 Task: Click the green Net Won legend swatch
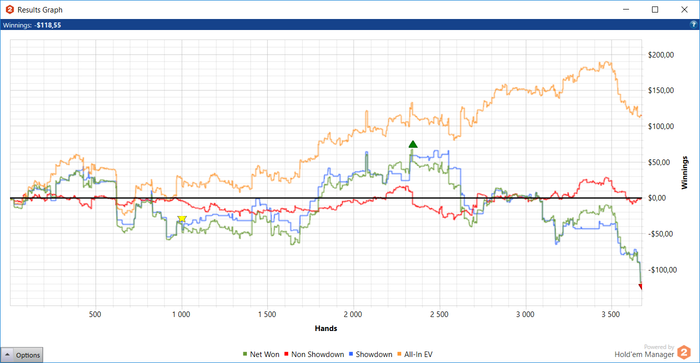[x=245, y=355]
